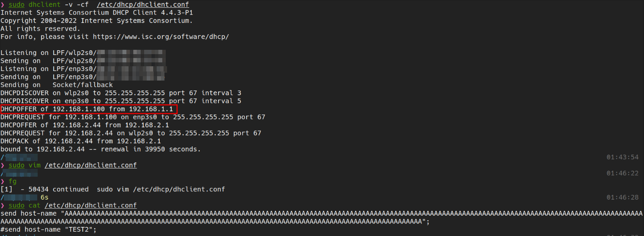Click the DHCPREQUEST for 192.168.1.100 line
The width and height of the screenshot is (644, 236).
[x=132, y=117]
